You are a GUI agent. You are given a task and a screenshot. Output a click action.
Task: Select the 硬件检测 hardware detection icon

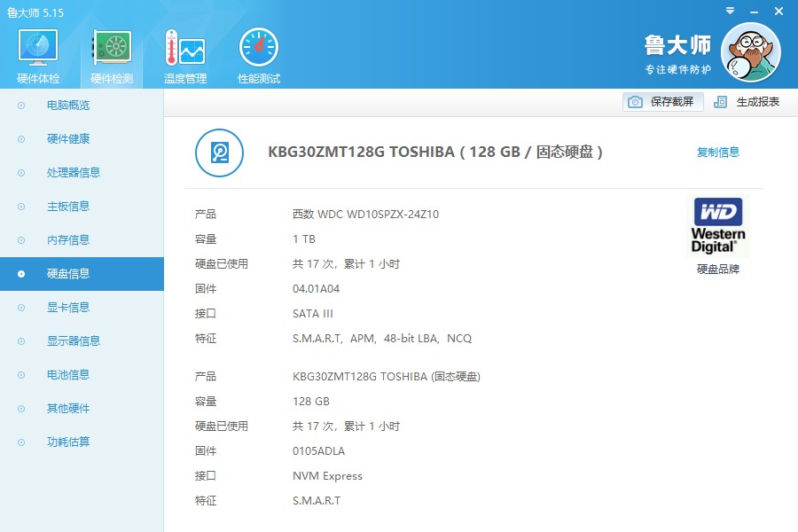pyautogui.click(x=112, y=48)
